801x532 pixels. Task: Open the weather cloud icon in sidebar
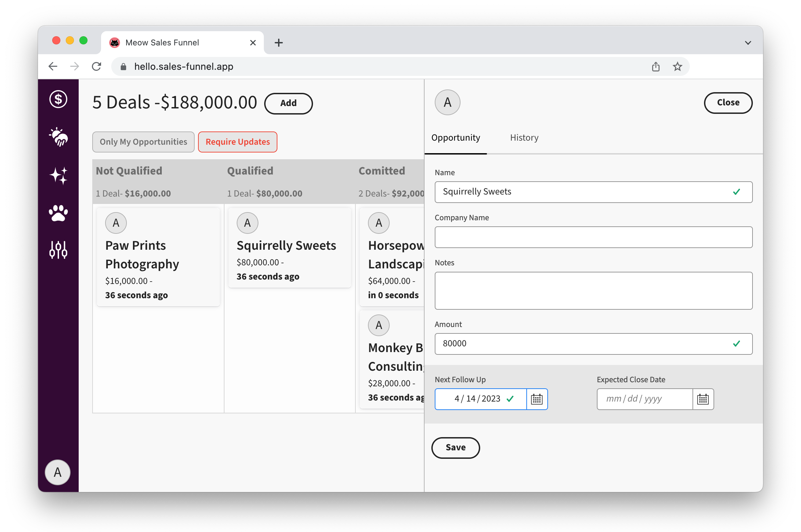click(58, 137)
